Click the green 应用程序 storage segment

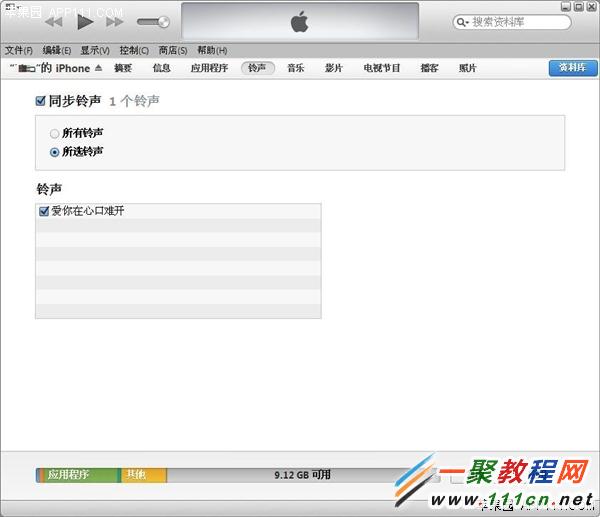[81, 475]
